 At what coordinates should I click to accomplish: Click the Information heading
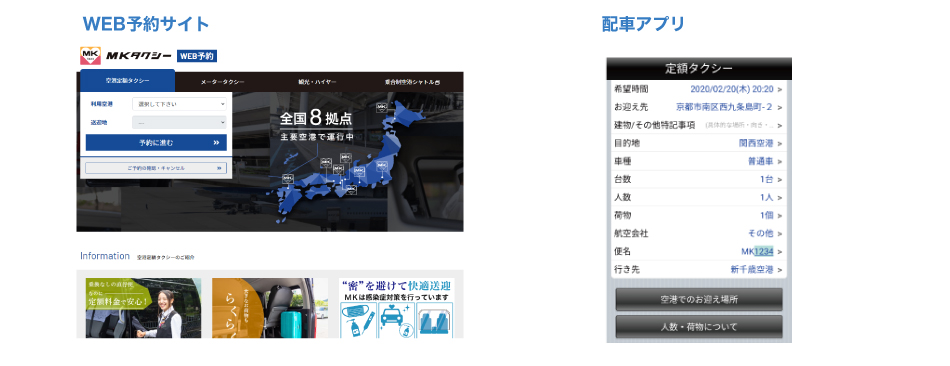tap(105, 256)
